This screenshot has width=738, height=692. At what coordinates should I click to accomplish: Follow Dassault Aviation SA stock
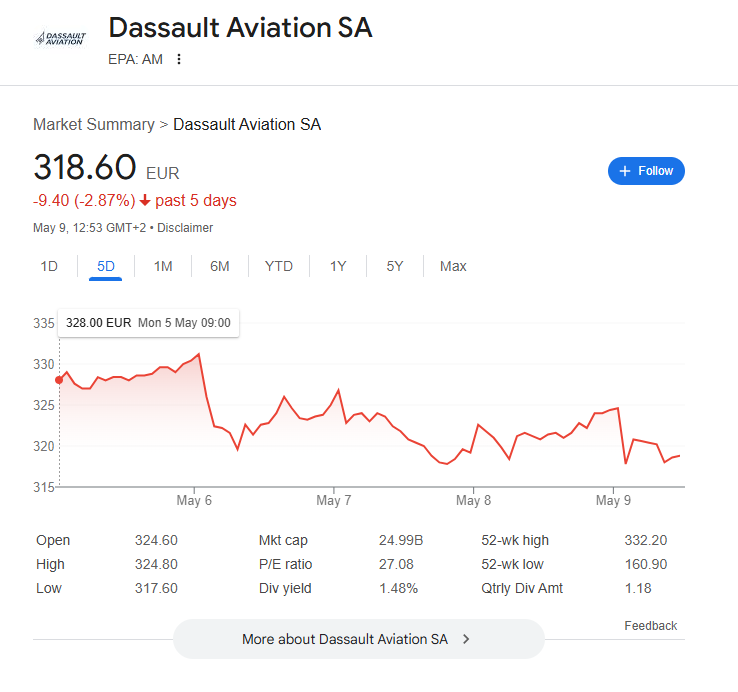(x=646, y=171)
